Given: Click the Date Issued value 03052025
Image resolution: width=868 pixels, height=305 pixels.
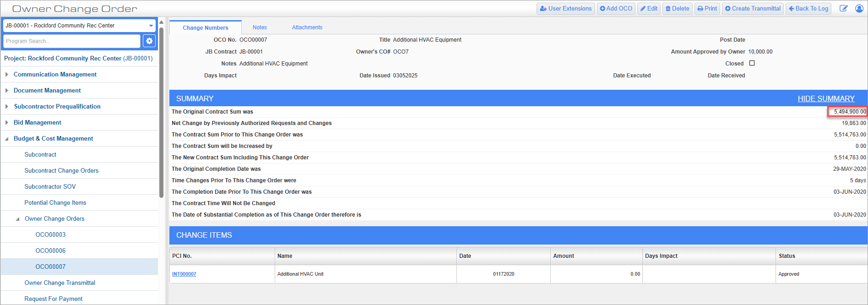Looking at the screenshot, I should pos(405,76).
